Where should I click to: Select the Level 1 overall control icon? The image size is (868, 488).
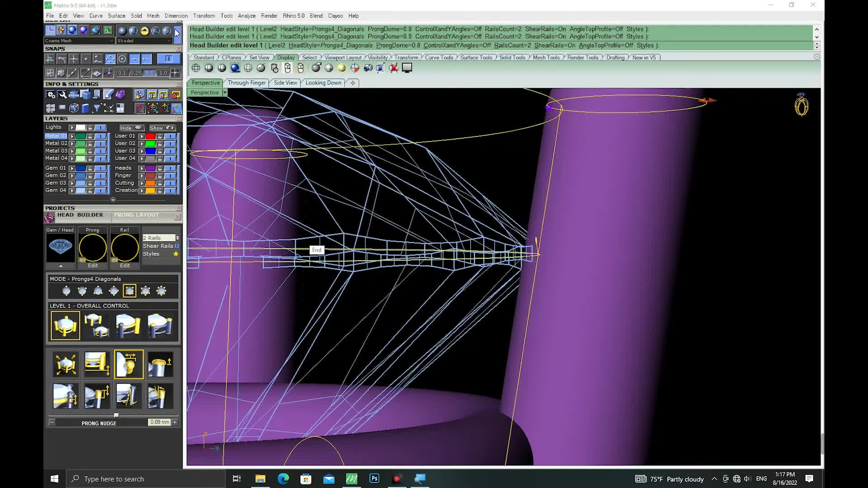(66, 325)
